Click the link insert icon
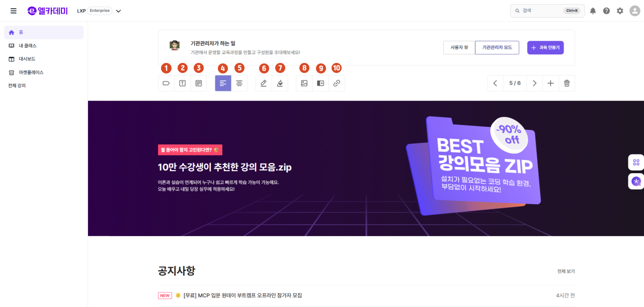This screenshot has height=307, width=644. [337, 83]
